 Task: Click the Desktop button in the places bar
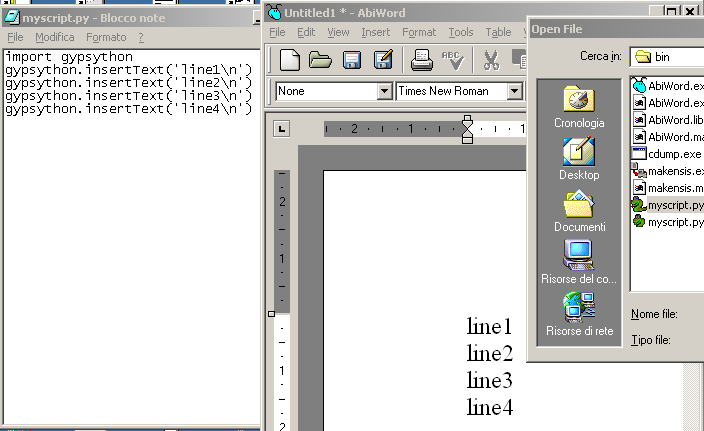click(x=579, y=158)
